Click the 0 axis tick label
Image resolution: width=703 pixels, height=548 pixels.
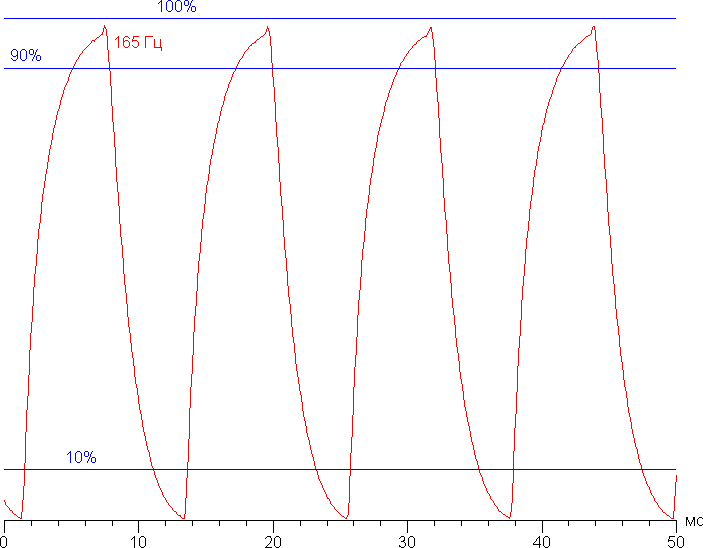[x=4, y=542]
